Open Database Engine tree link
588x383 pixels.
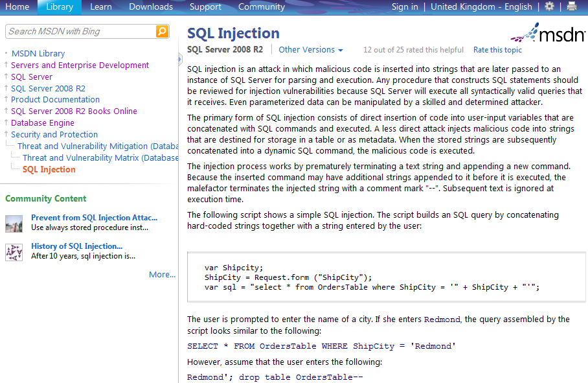tap(42, 123)
